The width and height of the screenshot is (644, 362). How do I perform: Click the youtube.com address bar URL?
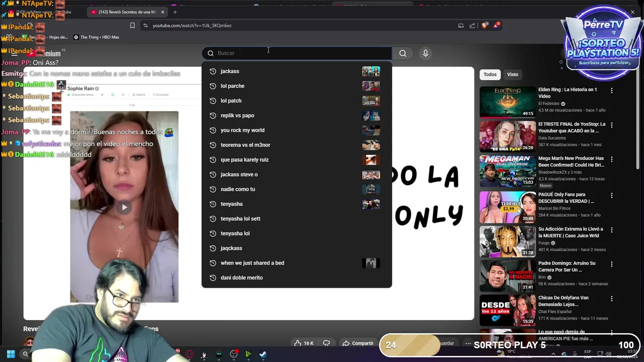[192, 26]
